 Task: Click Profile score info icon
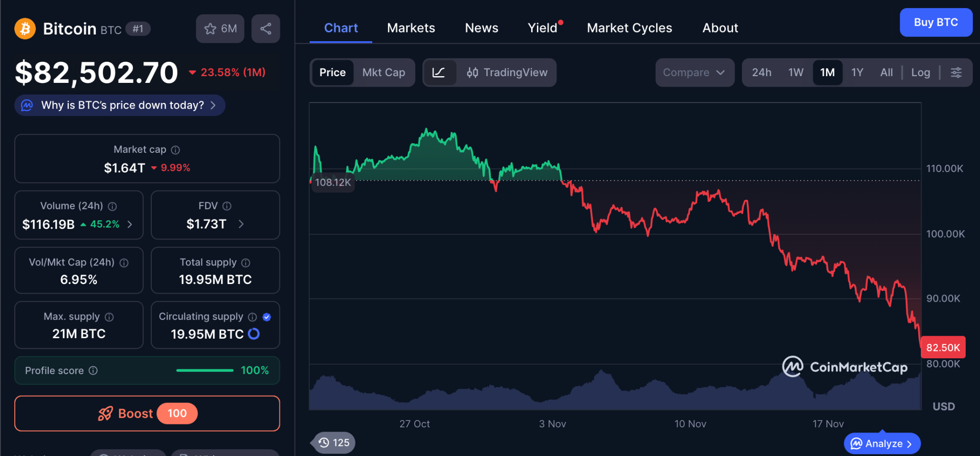point(93,370)
